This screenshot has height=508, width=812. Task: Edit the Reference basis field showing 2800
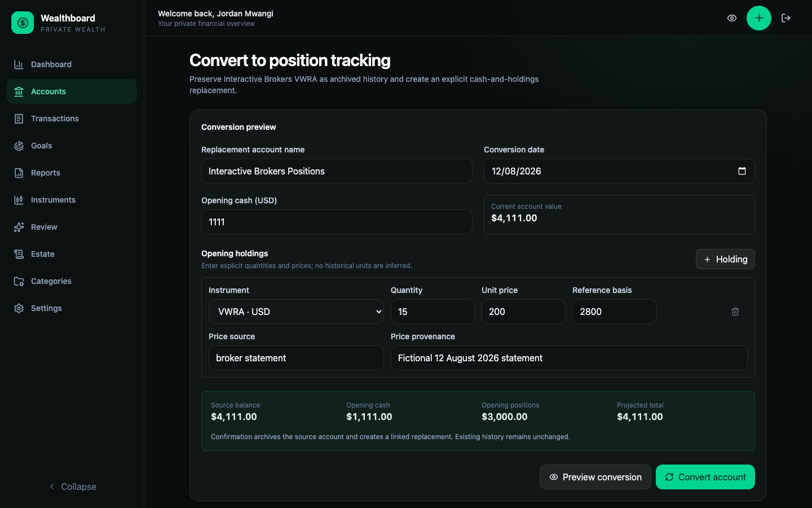pyautogui.click(x=615, y=312)
